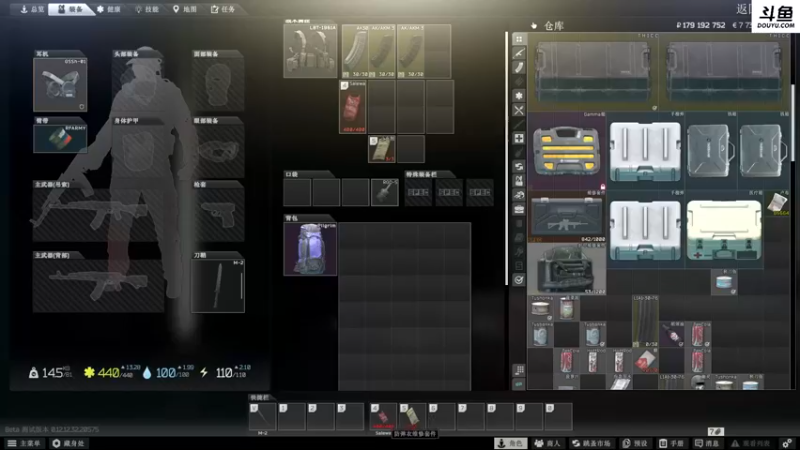Viewport: 800px width, 450px height.
Task: Open 跳蚤市场 flea market
Action: (592, 443)
